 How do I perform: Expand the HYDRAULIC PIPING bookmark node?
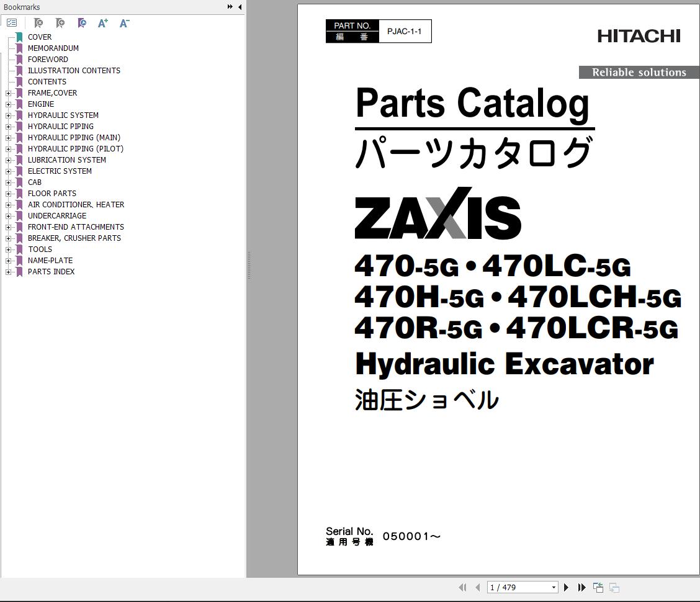(x=8, y=127)
